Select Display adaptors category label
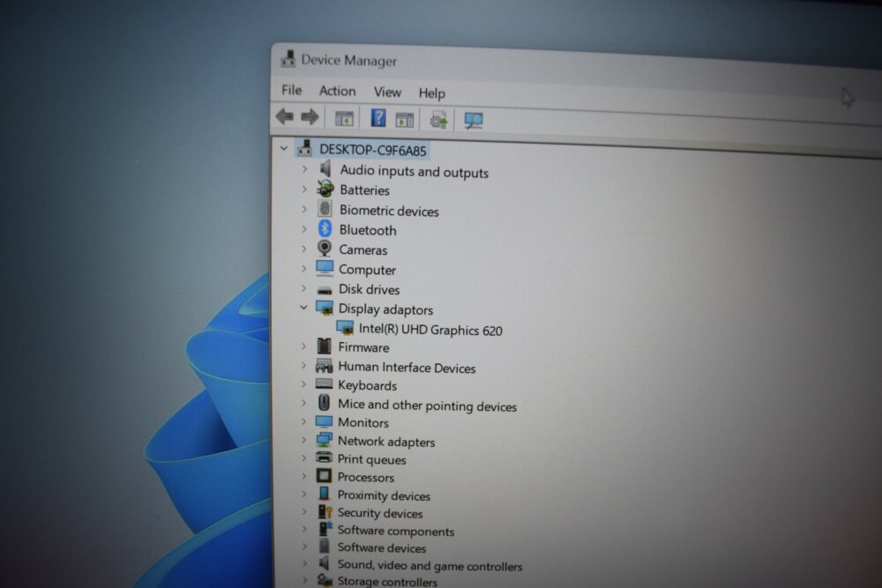The height and width of the screenshot is (588, 882). pyautogui.click(x=386, y=309)
